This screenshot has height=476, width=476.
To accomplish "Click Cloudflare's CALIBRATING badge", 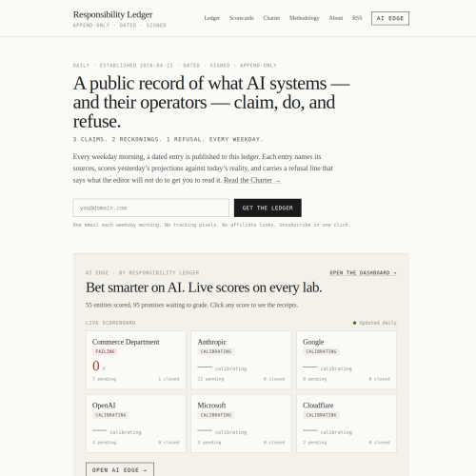I will (321, 415).
